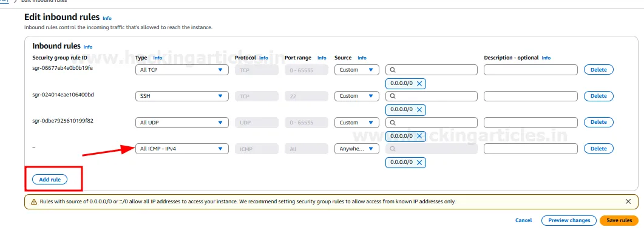Image resolution: width=644 pixels, height=230 pixels.
Task: Focus the description field for All TCP rule
Action: point(530,70)
